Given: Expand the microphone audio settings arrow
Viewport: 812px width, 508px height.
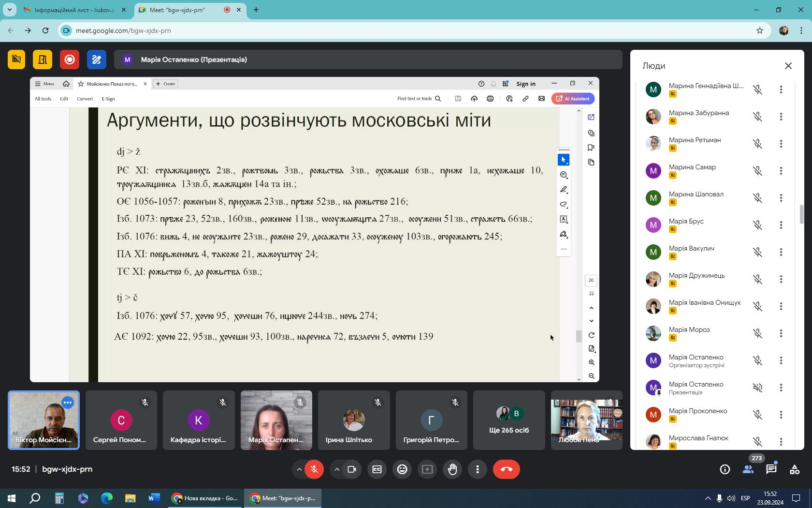Looking at the screenshot, I should 299,469.
